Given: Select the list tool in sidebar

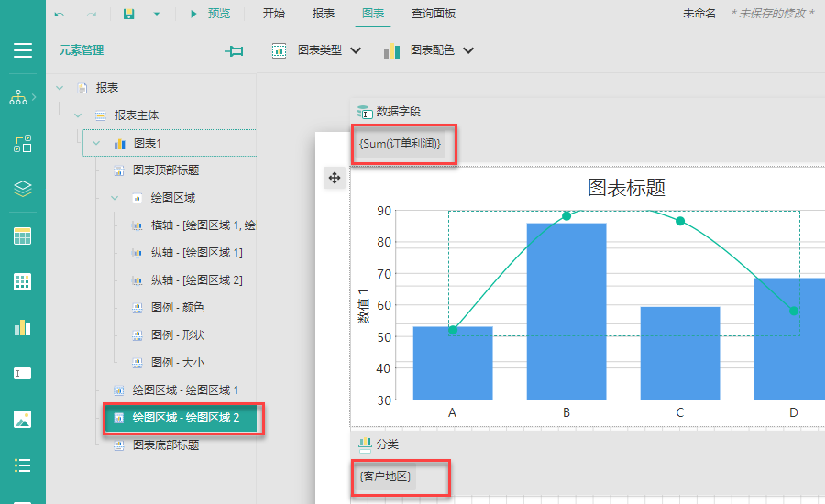Looking at the screenshot, I should coord(23,466).
